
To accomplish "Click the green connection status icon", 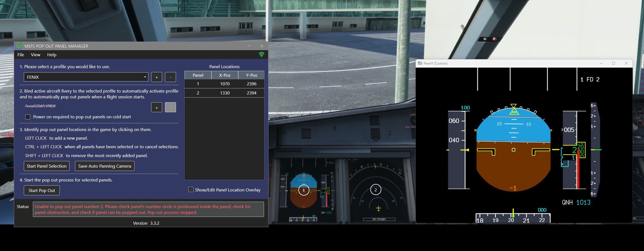I will click(261, 55).
